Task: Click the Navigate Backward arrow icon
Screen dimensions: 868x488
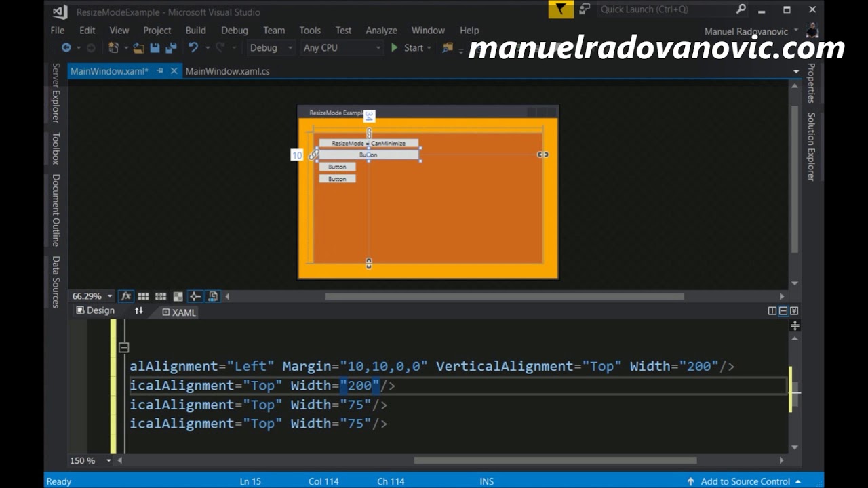Action: (66, 48)
